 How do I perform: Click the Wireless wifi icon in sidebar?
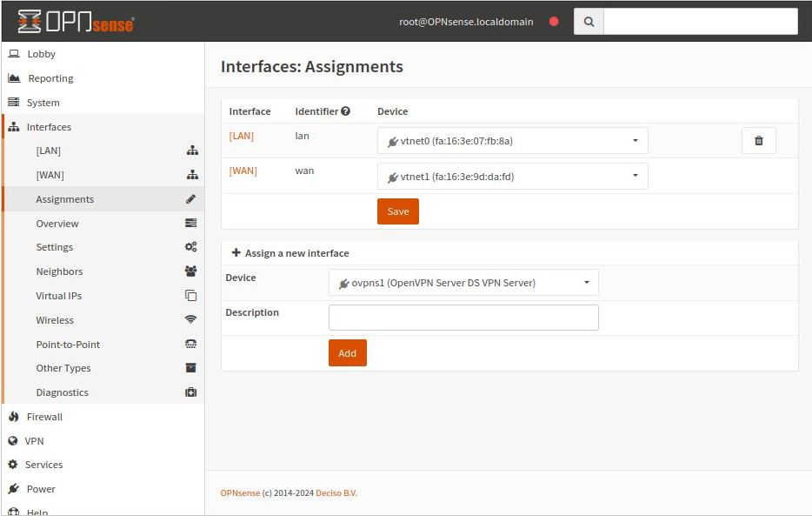(x=190, y=319)
